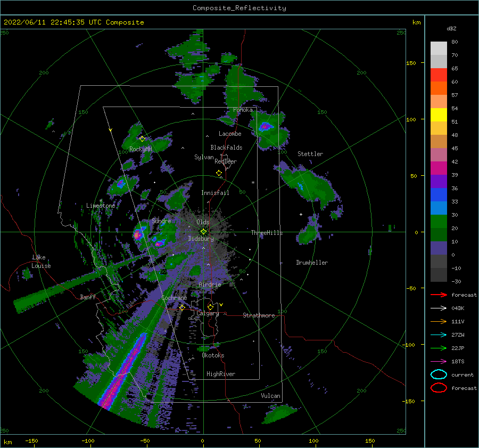Select the Didsbury label
The height and width of the screenshot is (448, 479).
tap(201, 239)
